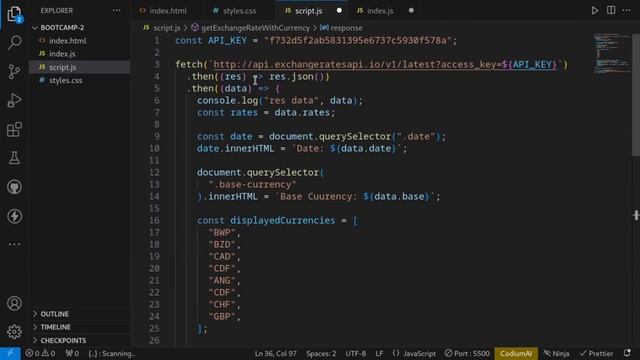This screenshot has height=360, width=640.
Task: Split the editor right
Action: click(x=611, y=11)
